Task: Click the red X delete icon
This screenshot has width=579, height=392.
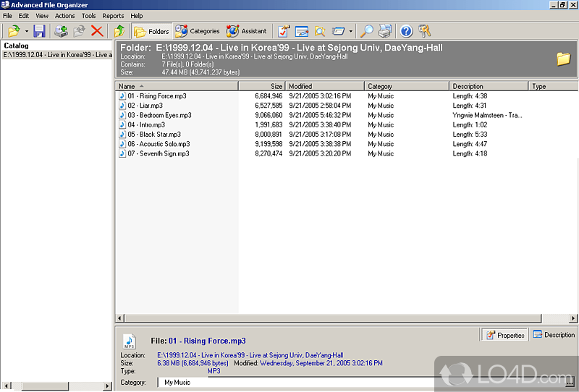Action: (97, 31)
